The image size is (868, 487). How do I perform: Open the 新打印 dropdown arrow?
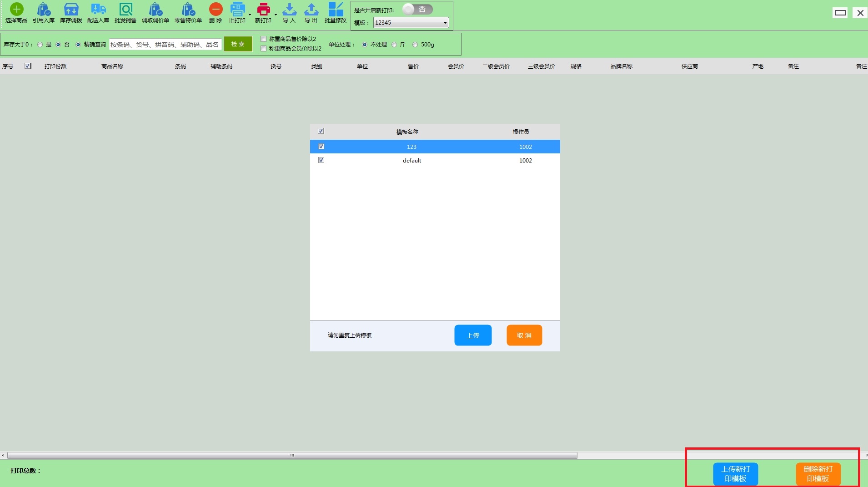coord(276,15)
